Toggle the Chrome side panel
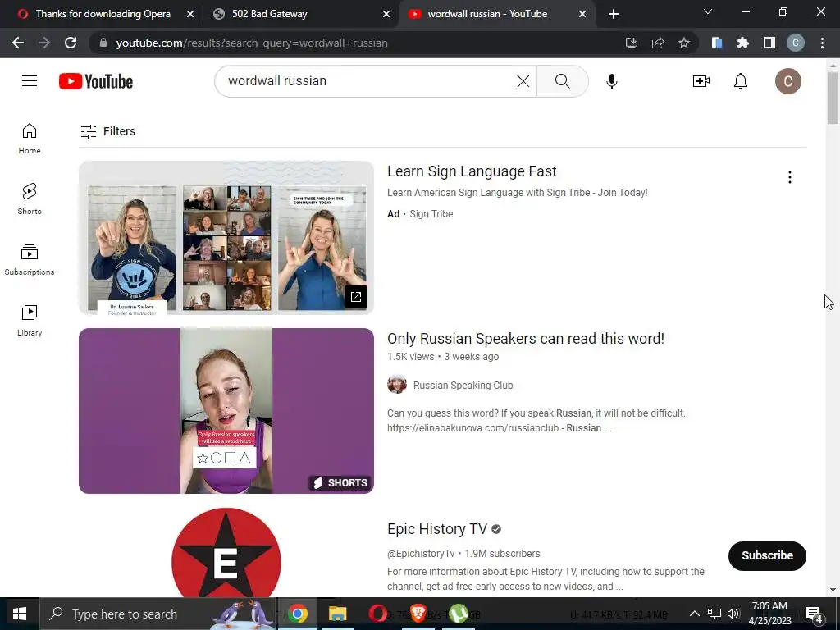 tap(769, 43)
